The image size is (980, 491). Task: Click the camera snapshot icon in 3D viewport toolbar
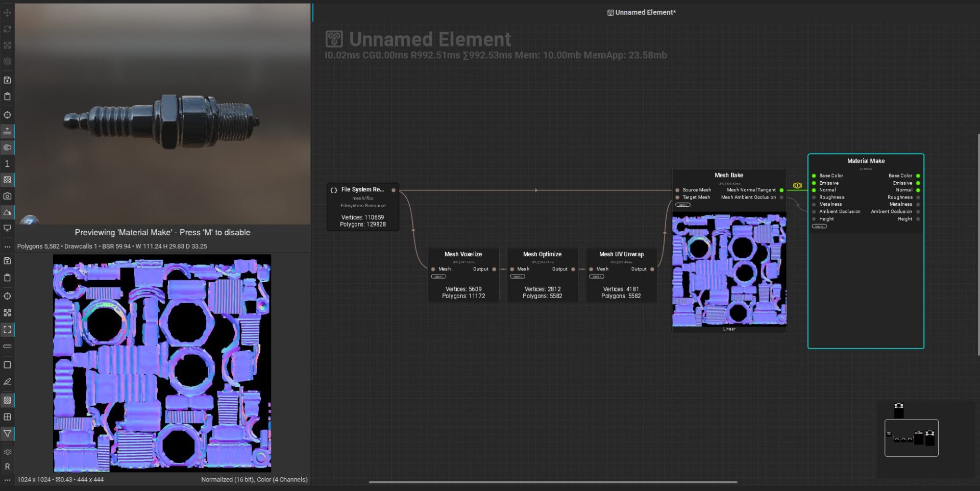pyautogui.click(x=7, y=196)
